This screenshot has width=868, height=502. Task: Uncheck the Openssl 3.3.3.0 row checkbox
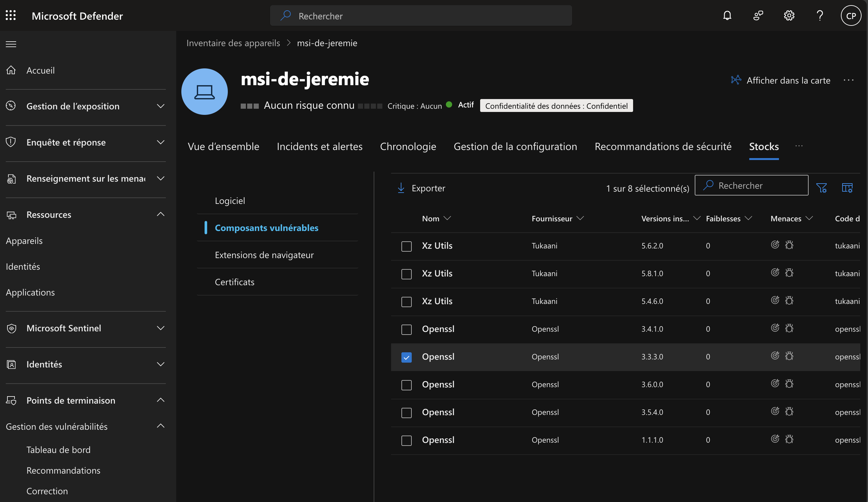[407, 357]
